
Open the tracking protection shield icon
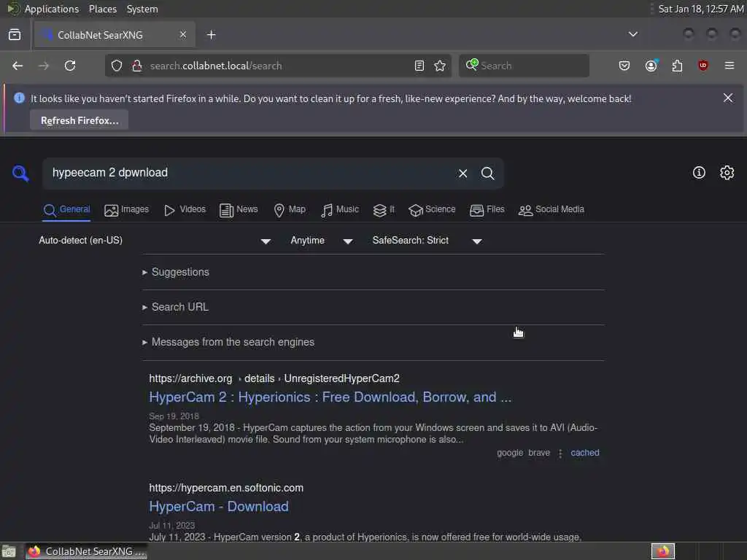coord(117,66)
